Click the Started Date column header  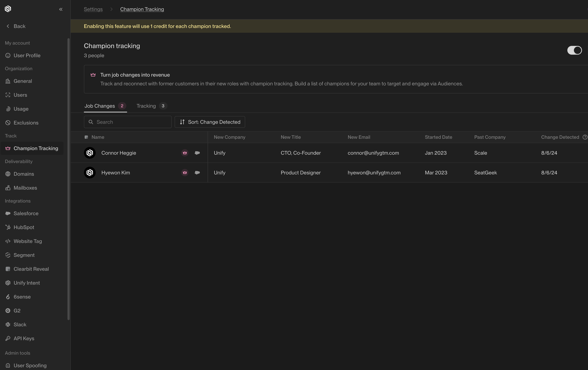pos(438,137)
